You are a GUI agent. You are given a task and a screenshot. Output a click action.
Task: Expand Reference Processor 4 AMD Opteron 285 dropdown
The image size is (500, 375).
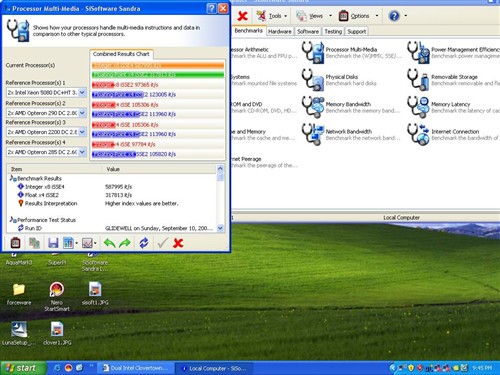click(82, 152)
